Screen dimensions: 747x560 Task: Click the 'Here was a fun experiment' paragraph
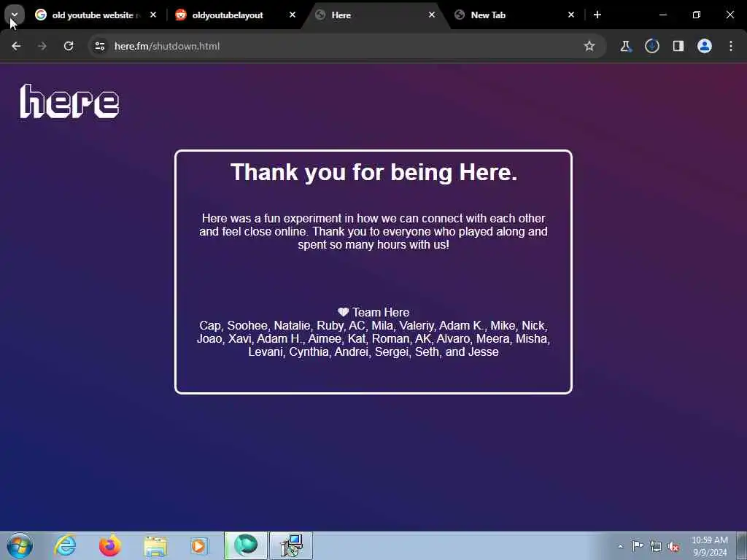coord(373,231)
